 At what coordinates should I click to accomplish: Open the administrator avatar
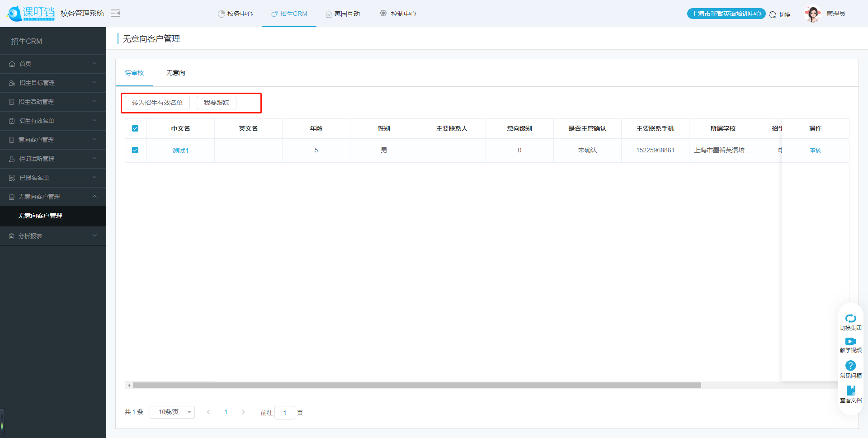pyautogui.click(x=813, y=14)
